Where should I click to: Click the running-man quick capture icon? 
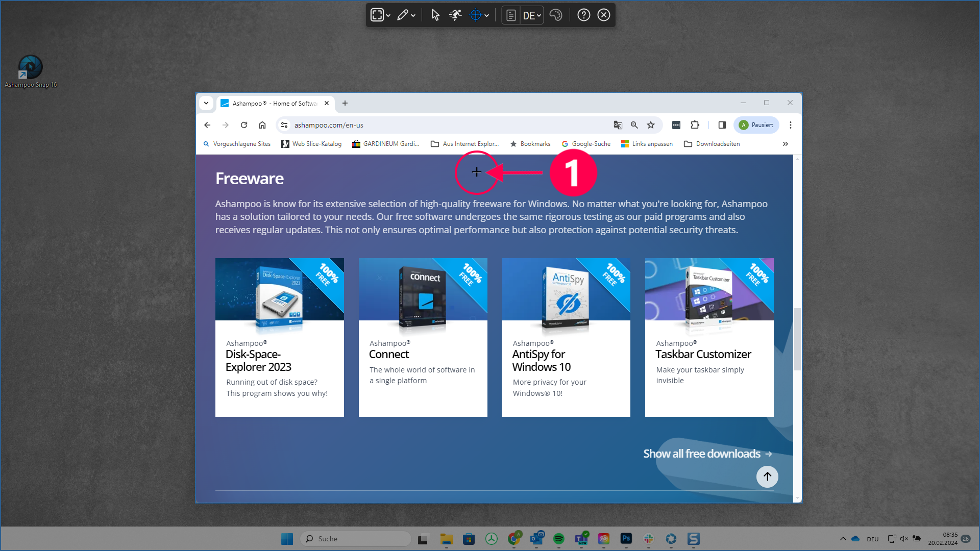pyautogui.click(x=455, y=15)
